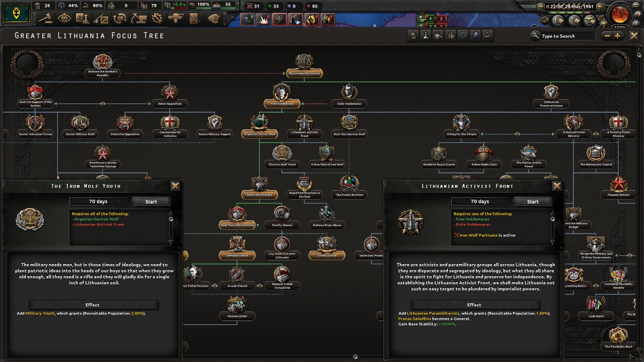This screenshot has width=644, height=362.
Task: Open the Logistics ledger book icon
Action: coord(194,19)
